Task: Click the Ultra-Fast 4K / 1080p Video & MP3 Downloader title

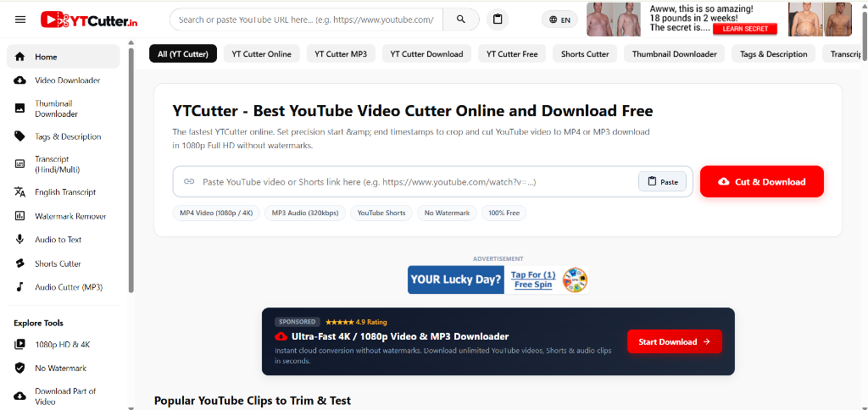Action: [x=400, y=336]
